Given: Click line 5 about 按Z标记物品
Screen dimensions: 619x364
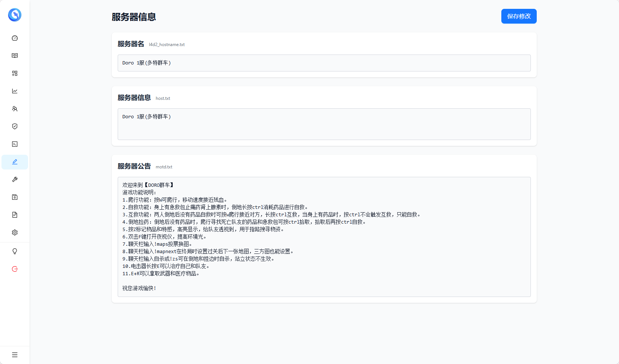Looking at the screenshot, I should pos(203,229).
